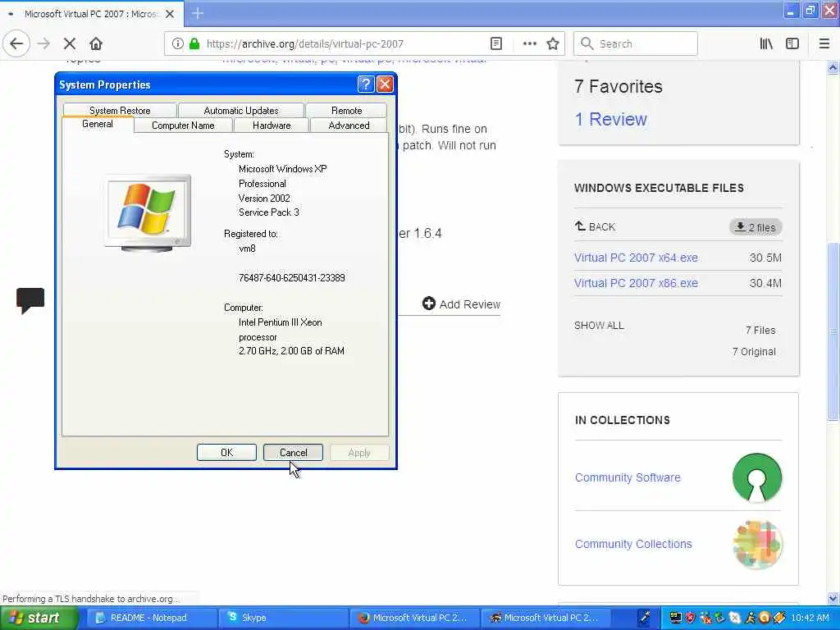
Task: Open page actions three-dot menu
Action: point(529,43)
